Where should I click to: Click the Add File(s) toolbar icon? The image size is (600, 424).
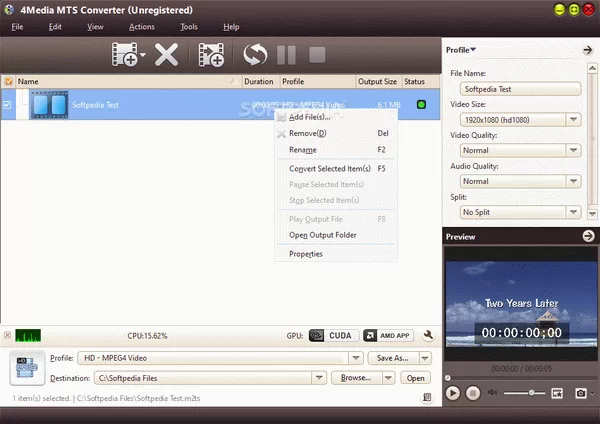point(124,55)
